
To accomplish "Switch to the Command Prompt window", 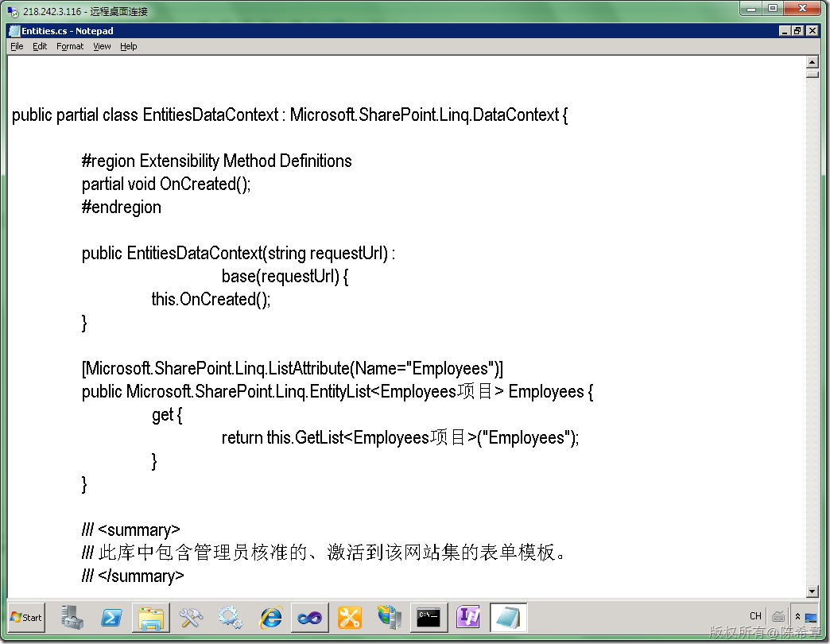I will 429,617.
